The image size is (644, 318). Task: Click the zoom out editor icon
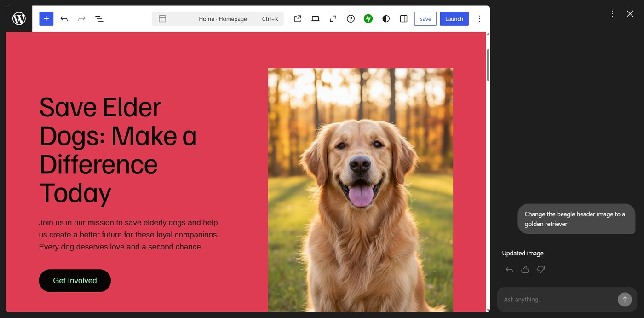point(333,18)
